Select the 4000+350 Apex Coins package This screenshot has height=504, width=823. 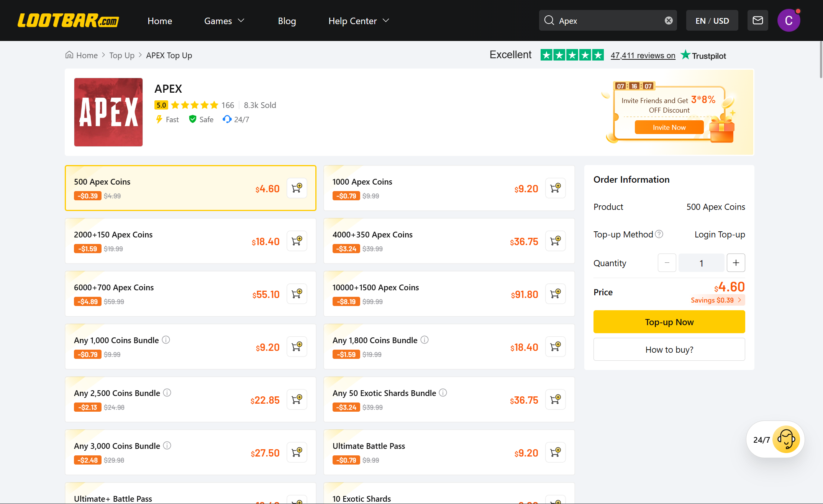point(449,241)
